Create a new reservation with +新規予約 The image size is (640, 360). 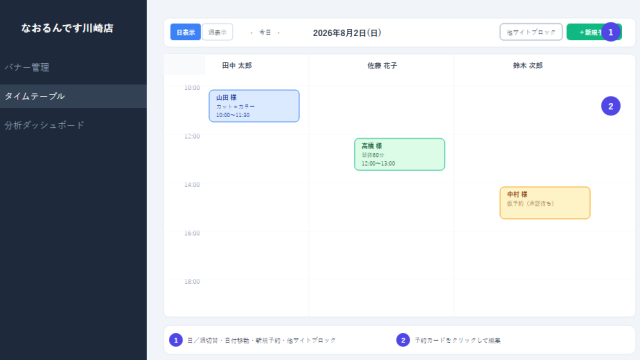tap(594, 32)
